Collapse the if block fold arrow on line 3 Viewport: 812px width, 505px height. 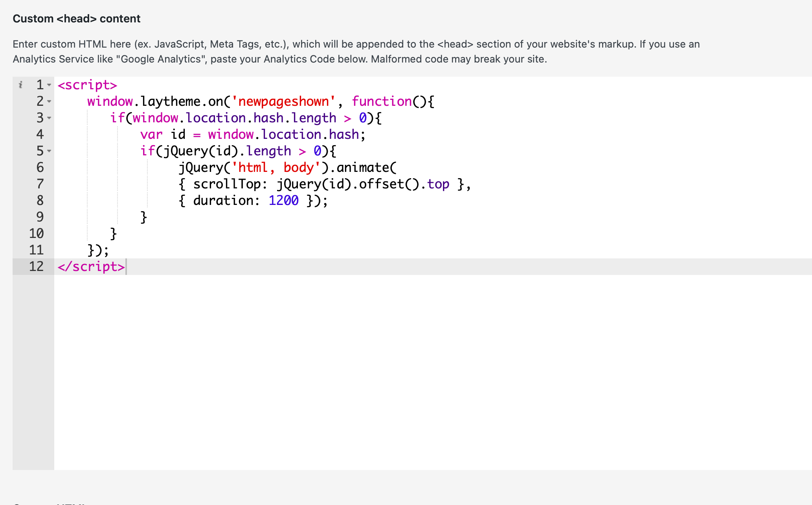(x=49, y=118)
